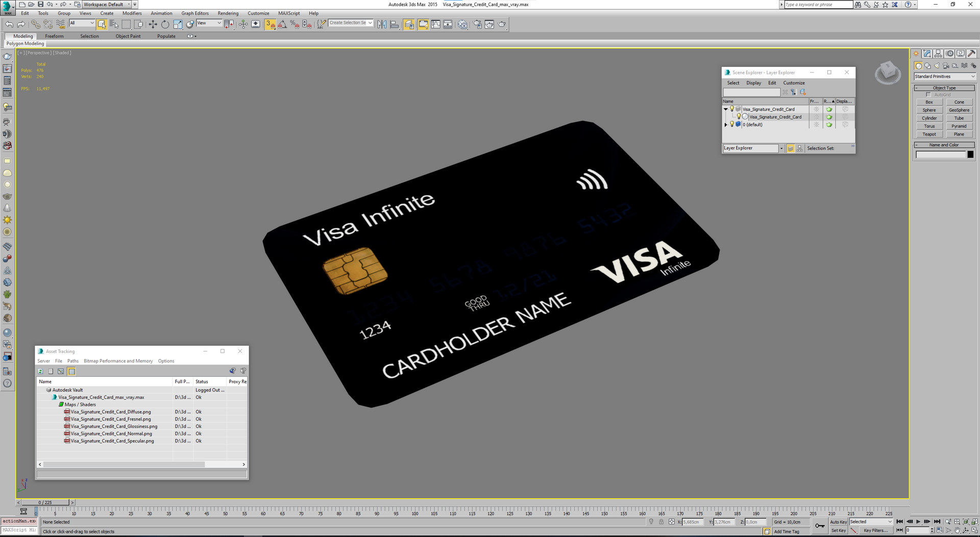Click the Bind to Space Warp icon
Image resolution: width=980 pixels, height=537 pixels.
60,24
